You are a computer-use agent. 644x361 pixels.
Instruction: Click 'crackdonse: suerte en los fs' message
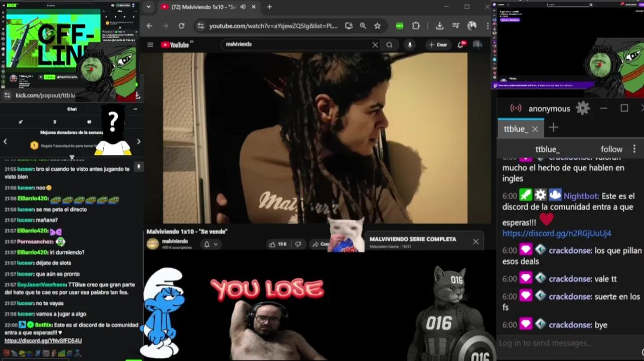[571, 302]
